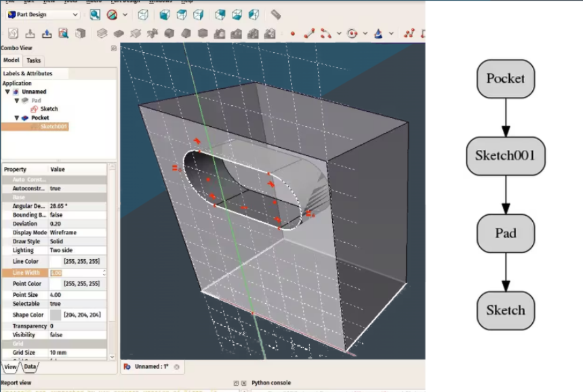The image size is (583, 392).
Task: Switch to the Data property tab
Action: tap(30, 367)
